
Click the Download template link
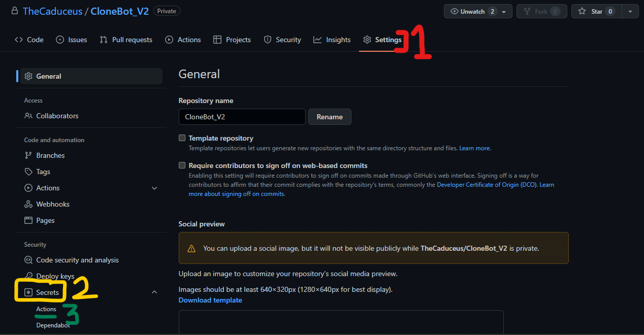210,300
